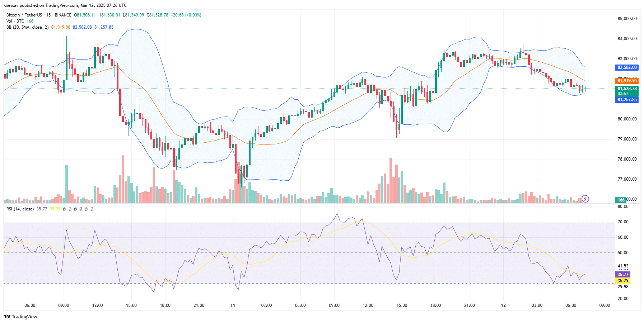Click the open value O81,508.11

pos(85,15)
